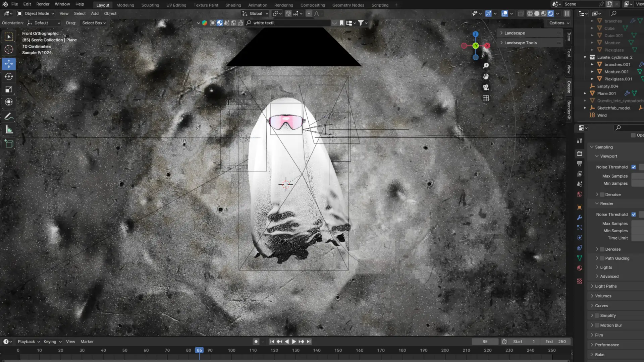Toggle orthographic grid view icon
This screenshot has width=644, height=362.
[486, 99]
